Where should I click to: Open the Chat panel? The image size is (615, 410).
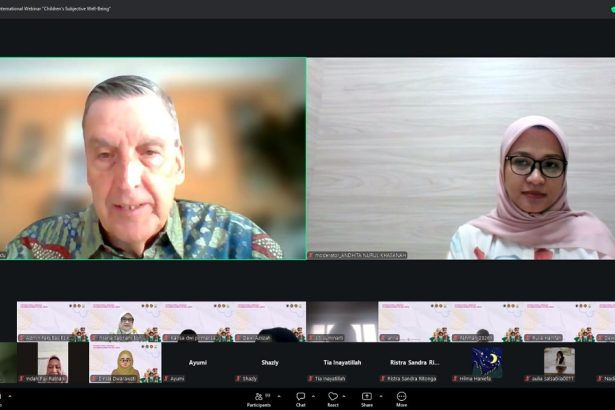point(300,399)
